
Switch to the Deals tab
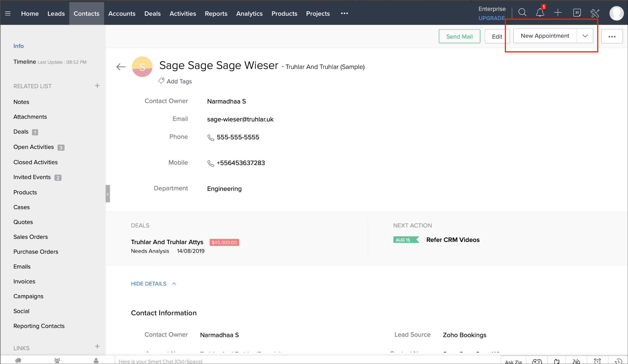click(153, 14)
